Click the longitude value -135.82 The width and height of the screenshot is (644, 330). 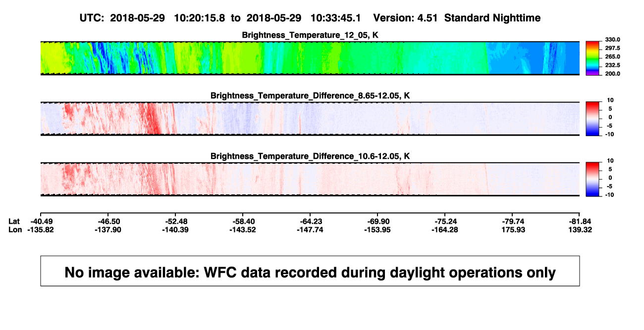click(x=41, y=230)
